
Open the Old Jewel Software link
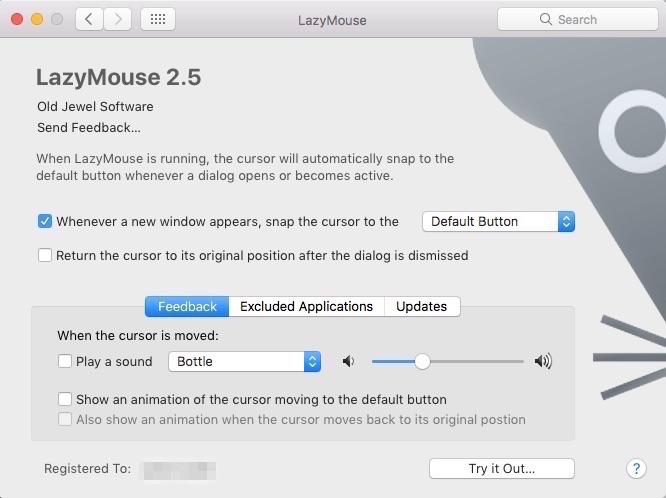point(95,106)
